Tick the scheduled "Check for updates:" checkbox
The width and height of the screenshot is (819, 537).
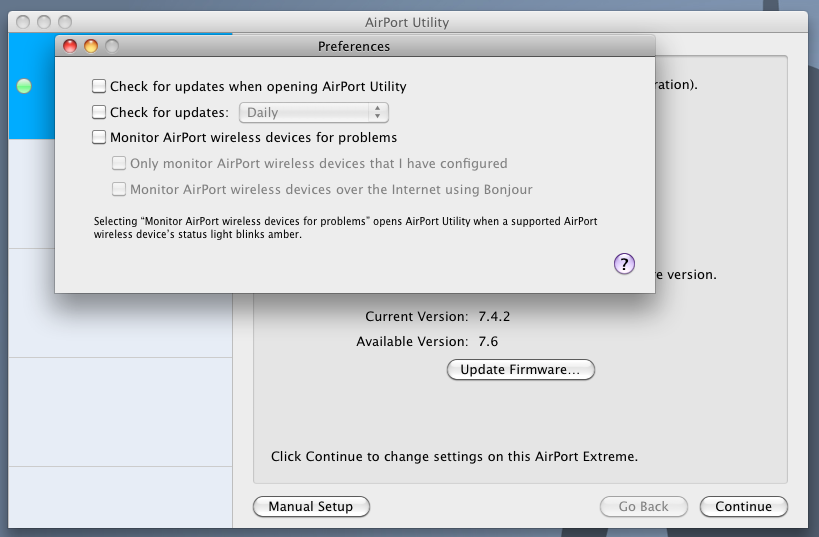[x=99, y=112]
